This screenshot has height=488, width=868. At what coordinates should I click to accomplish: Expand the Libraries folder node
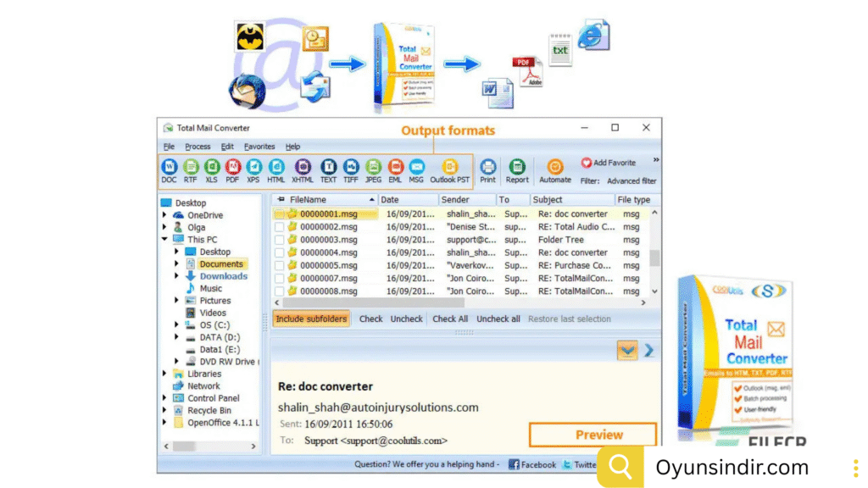pos(164,374)
